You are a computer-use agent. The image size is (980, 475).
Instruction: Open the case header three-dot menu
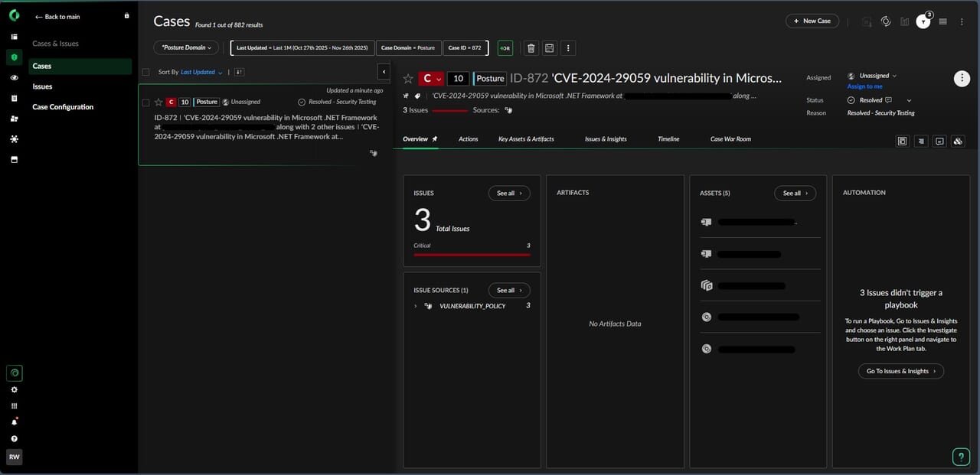tap(962, 79)
